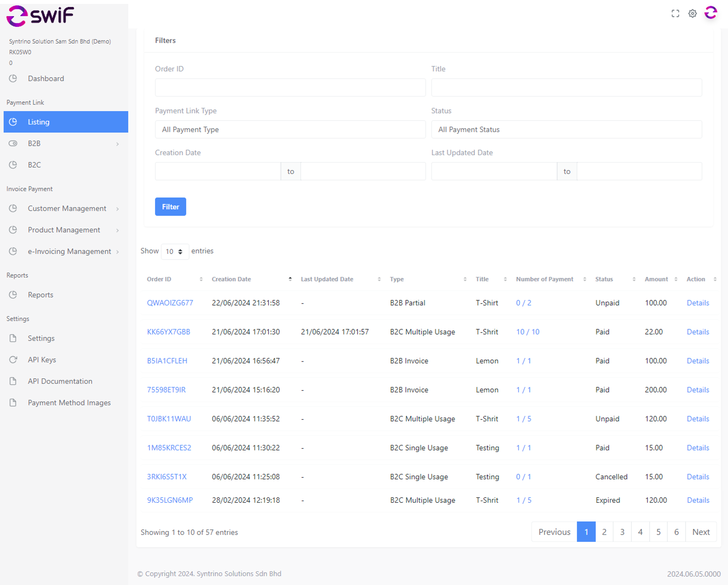Click the Payment Method Images icon
Image resolution: width=728 pixels, height=585 pixels.
click(x=13, y=403)
